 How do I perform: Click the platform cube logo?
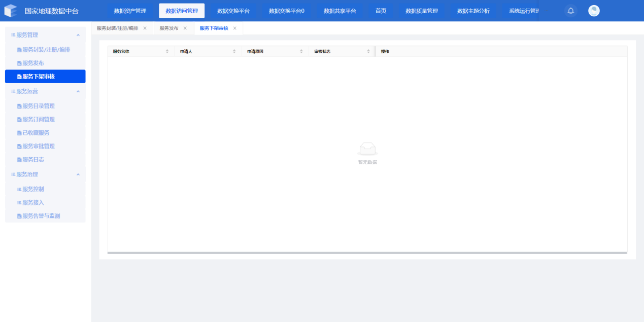coord(11,11)
